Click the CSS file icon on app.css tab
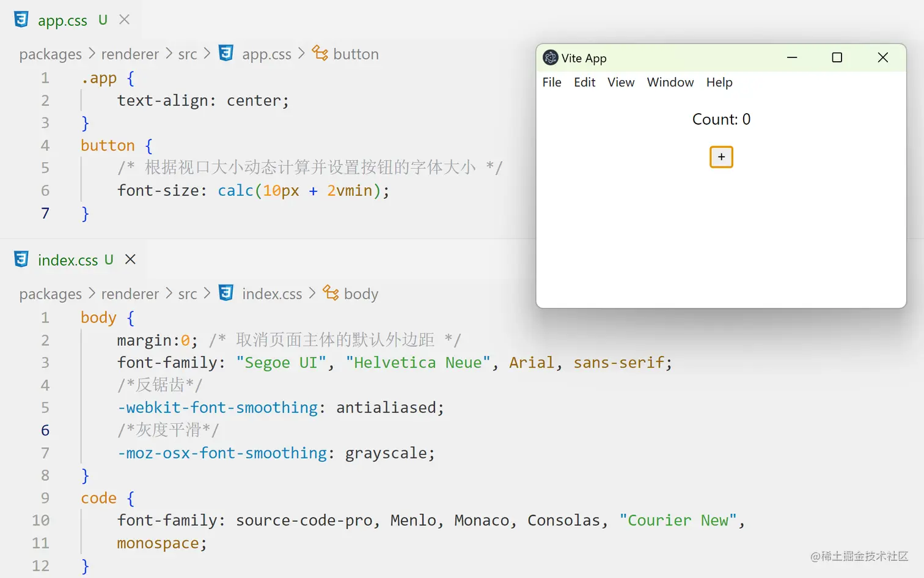924x578 pixels. tap(21, 20)
